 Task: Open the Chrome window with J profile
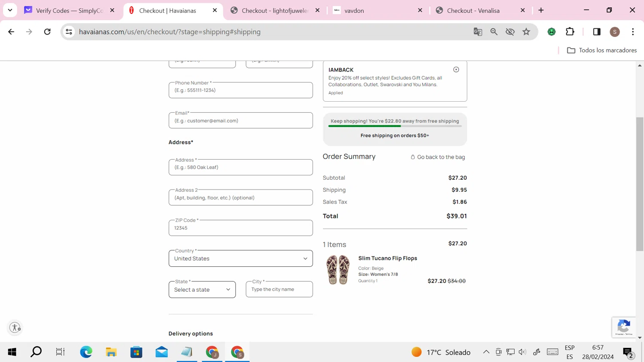(212, 352)
